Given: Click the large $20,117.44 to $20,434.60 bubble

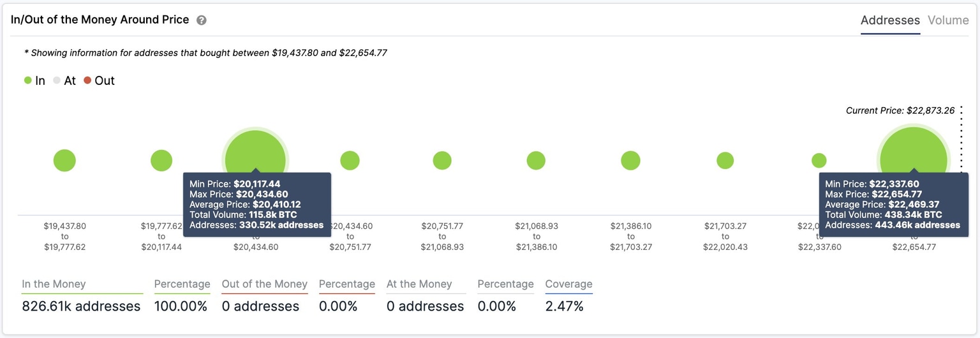Looking at the screenshot, I should [255, 153].
